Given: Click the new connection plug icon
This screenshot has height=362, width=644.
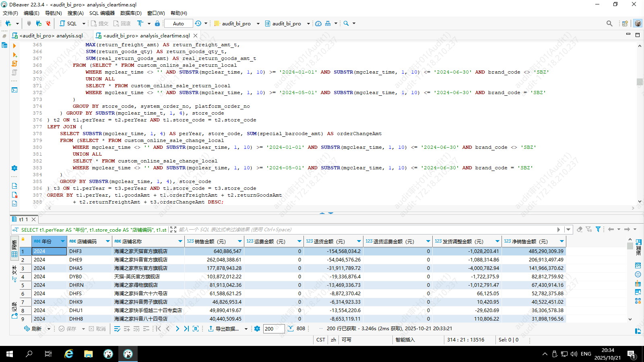Looking at the screenshot, I should [8, 23].
